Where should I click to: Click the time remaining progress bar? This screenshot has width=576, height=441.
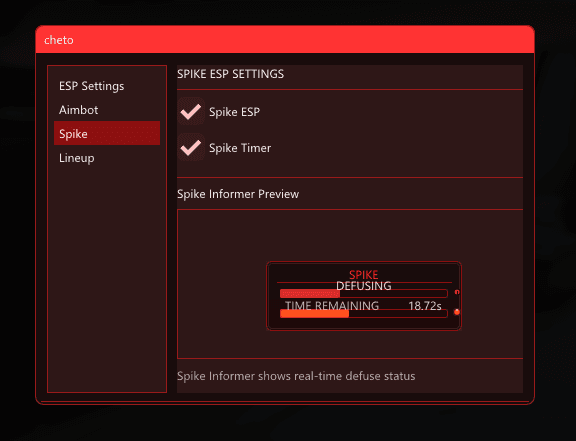[x=364, y=313]
